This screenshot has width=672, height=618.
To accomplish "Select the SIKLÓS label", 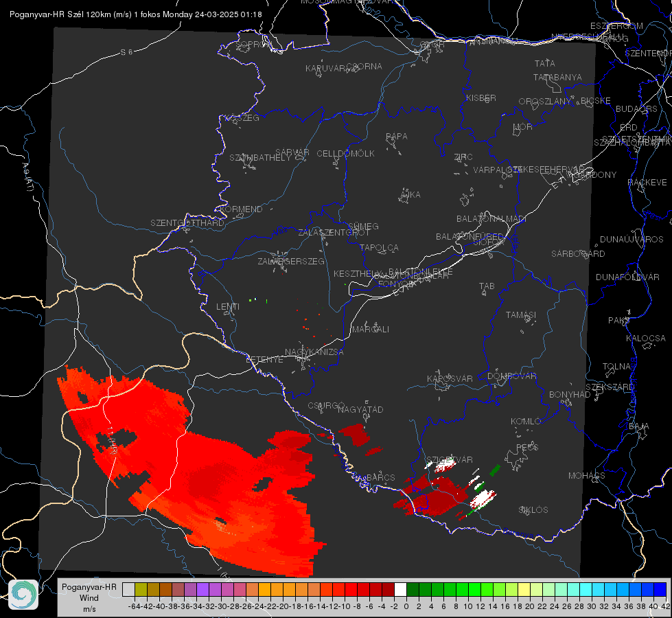I will coord(533,510).
